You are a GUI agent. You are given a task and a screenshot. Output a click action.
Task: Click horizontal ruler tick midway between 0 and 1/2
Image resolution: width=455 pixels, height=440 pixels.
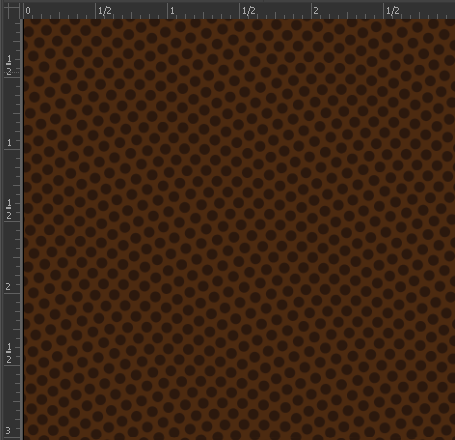point(60,15)
